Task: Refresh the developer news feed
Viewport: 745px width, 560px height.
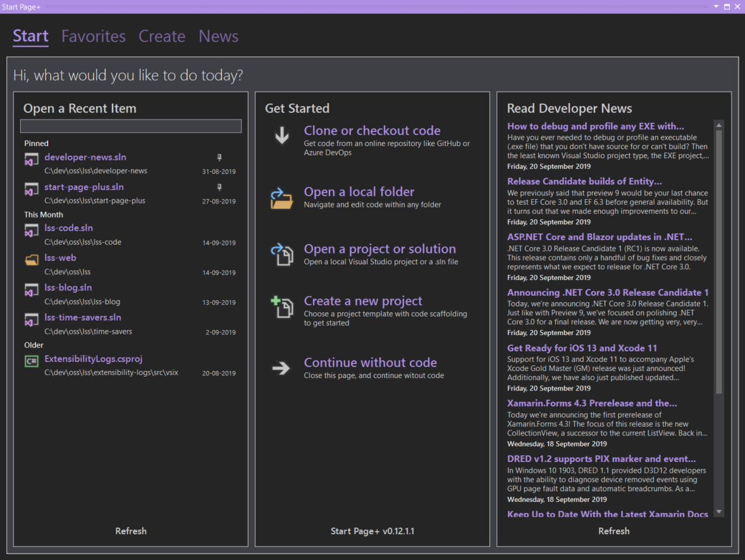Action: pyautogui.click(x=614, y=531)
